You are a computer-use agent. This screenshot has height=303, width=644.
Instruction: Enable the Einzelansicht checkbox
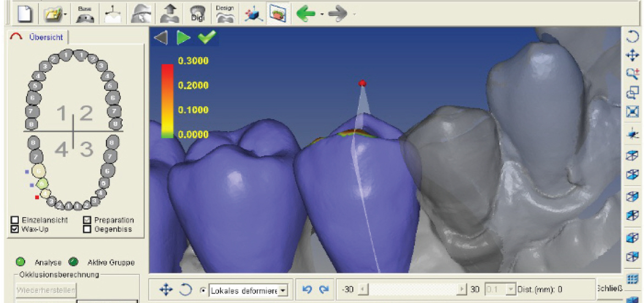pos(15,220)
